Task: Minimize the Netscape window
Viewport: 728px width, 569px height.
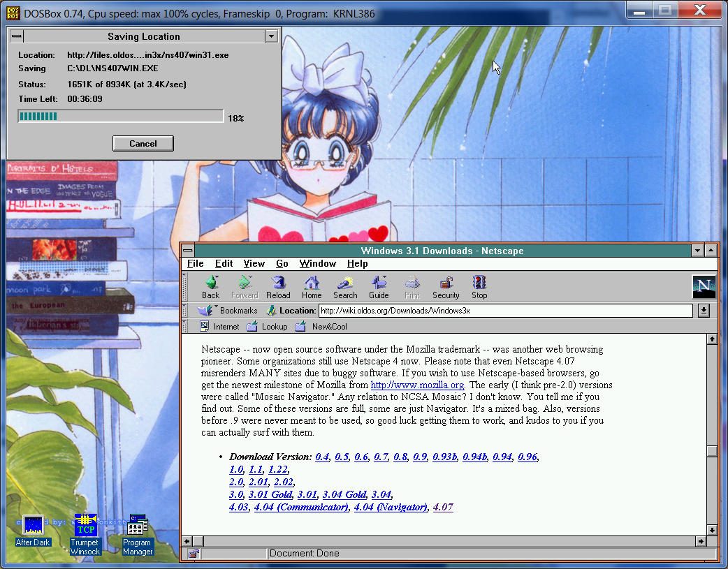Action: pyautogui.click(x=697, y=251)
